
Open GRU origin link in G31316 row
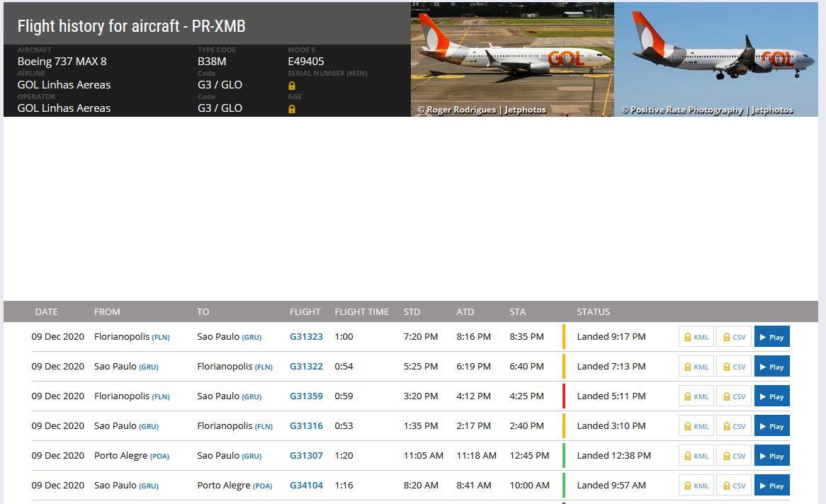point(149,427)
